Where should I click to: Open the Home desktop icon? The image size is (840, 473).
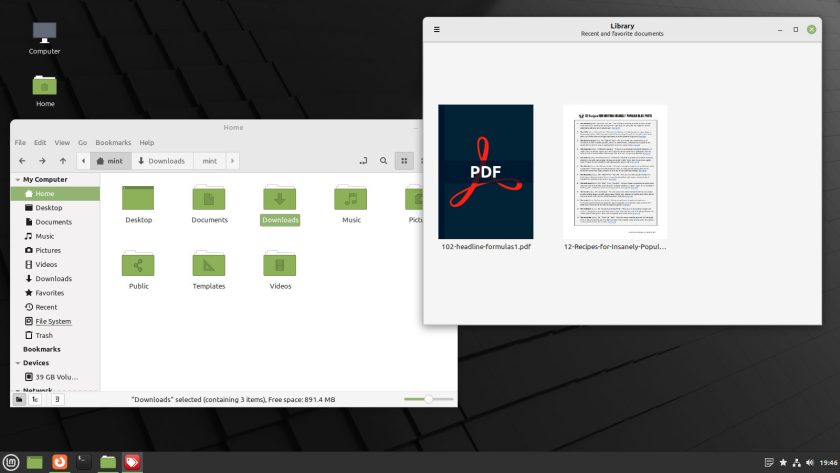(44, 85)
